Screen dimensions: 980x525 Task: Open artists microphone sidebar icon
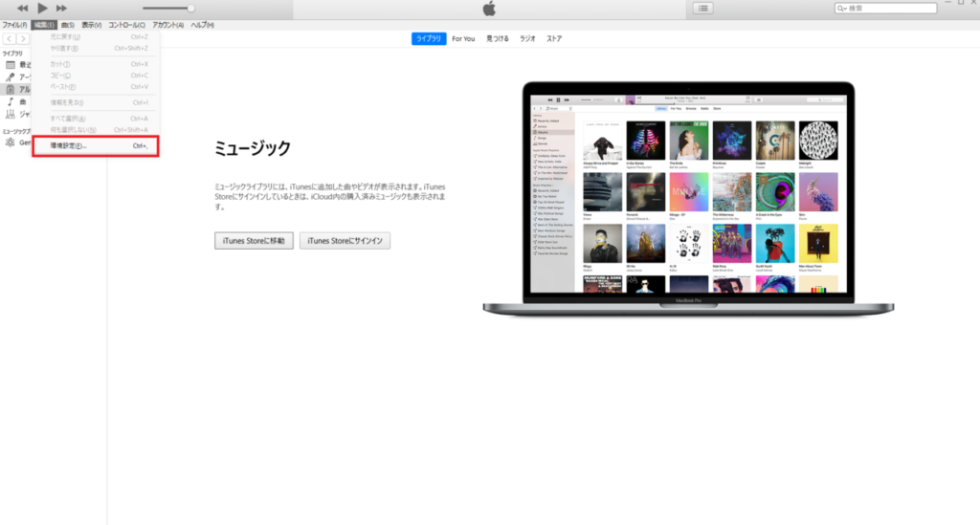click(10, 77)
